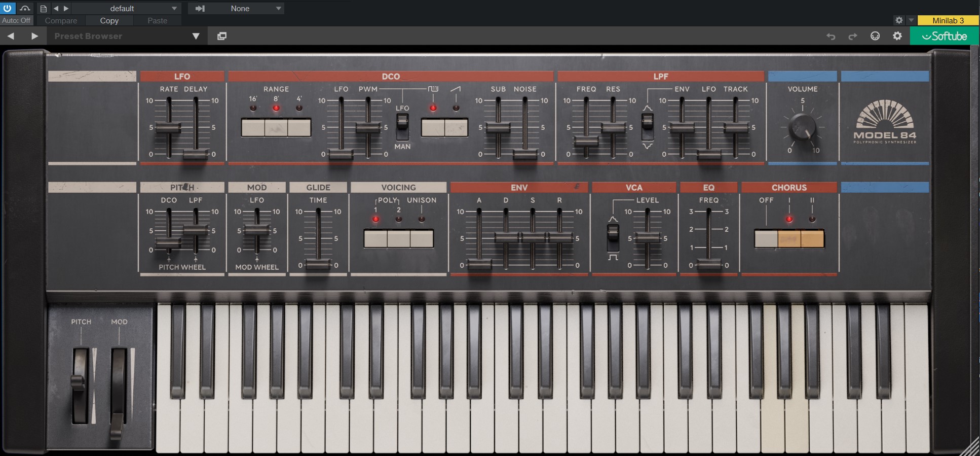Click the DCO Noise slider
The width and height of the screenshot is (980, 456).
tap(525, 154)
